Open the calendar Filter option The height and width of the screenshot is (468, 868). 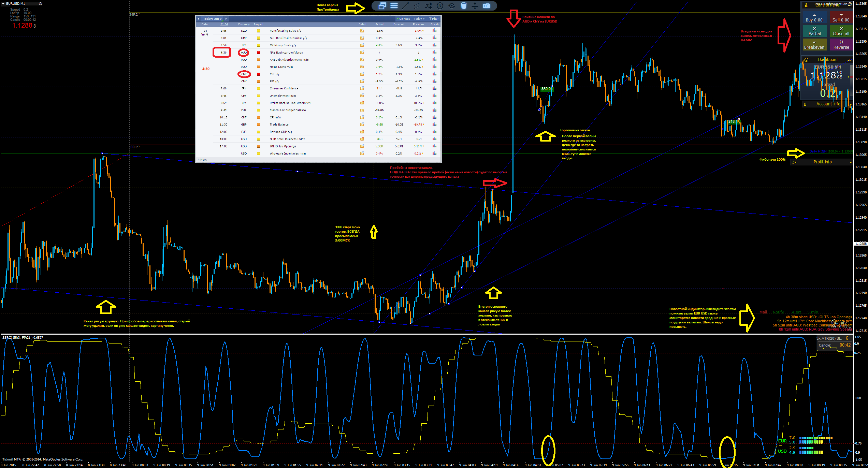pos(434,19)
